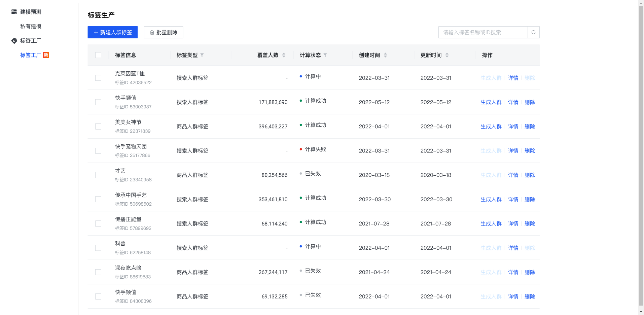The image size is (644, 315).
Task: Check the 才艺 row checkbox
Action: pyautogui.click(x=98, y=175)
